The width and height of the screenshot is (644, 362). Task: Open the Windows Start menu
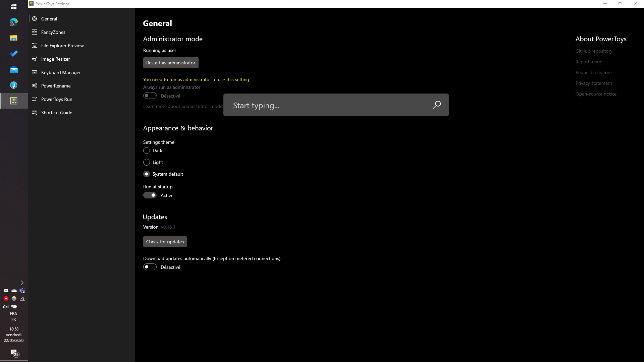(x=14, y=7)
